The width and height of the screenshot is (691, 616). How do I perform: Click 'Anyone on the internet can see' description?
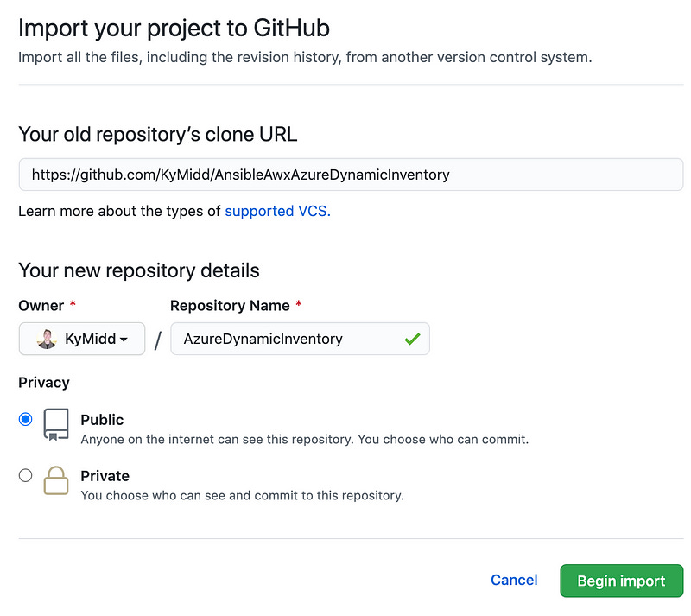[x=305, y=440]
